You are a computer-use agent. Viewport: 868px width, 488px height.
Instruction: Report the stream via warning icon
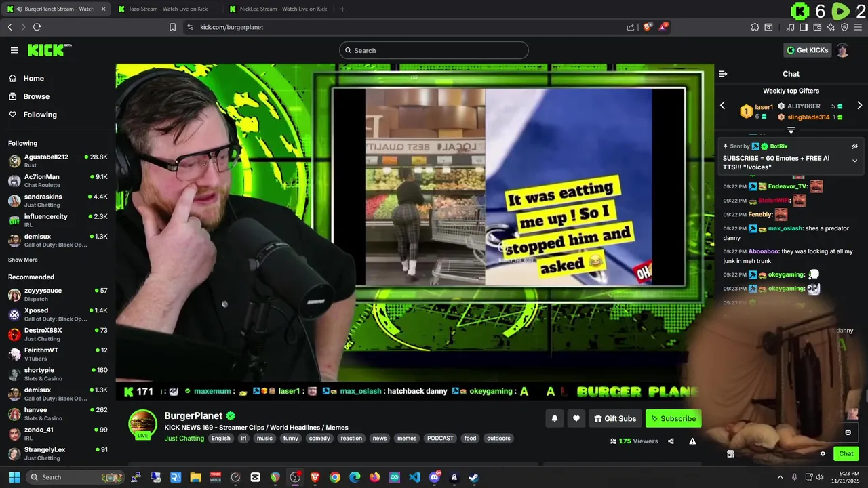[692, 441]
